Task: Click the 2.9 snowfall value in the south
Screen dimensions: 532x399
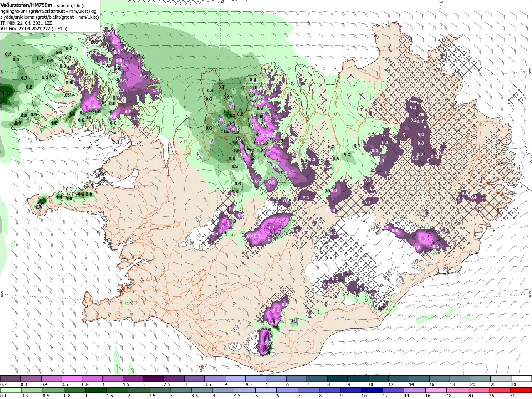Action: pos(273,322)
